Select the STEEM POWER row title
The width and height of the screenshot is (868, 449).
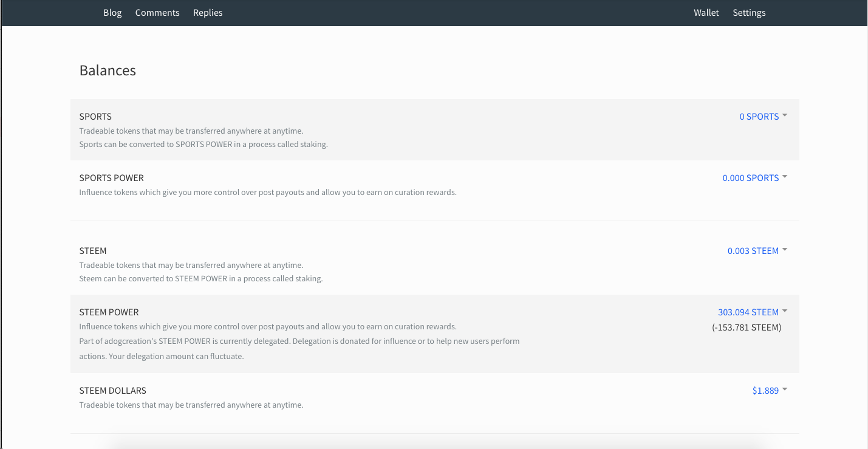click(109, 312)
